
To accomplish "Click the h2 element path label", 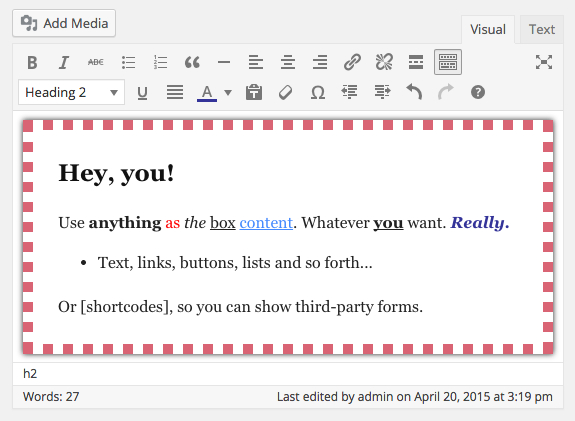I will click(30, 374).
